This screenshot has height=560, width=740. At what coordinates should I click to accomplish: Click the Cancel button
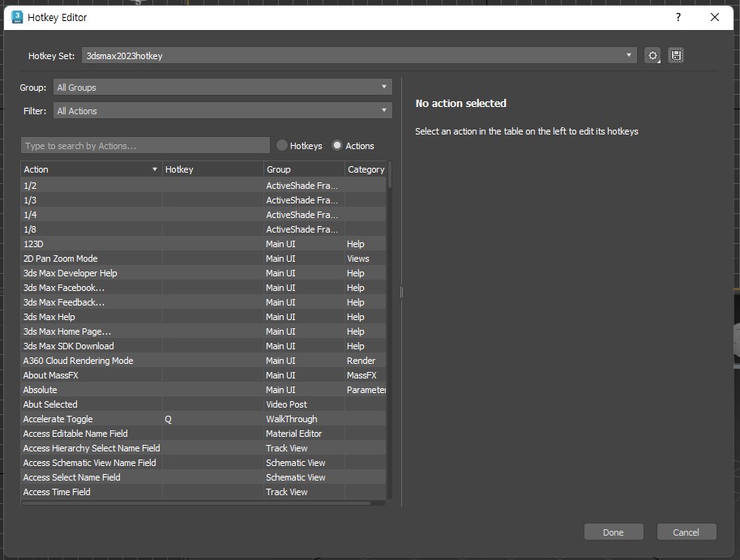point(687,532)
